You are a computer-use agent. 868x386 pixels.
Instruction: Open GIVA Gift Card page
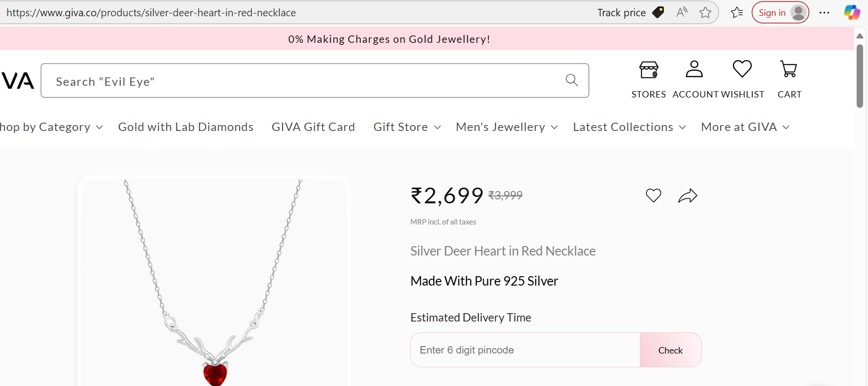click(313, 127)
